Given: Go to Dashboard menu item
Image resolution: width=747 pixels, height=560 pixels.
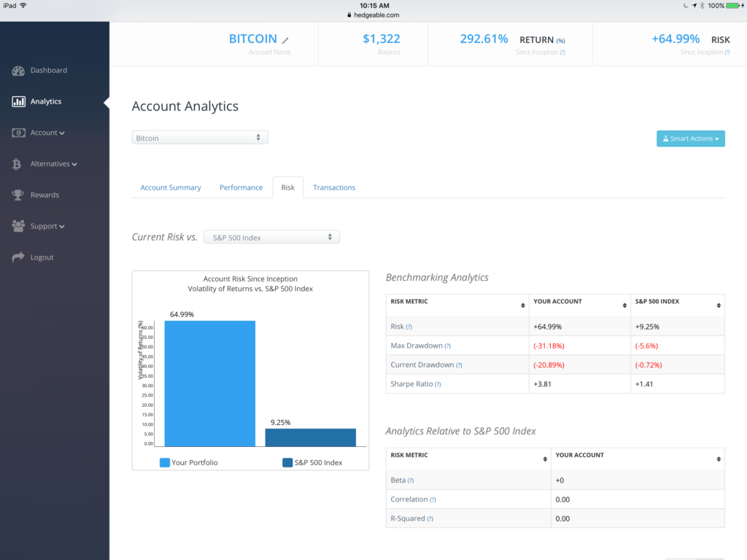Looking at the screenshot, I should click(x=49, y=70).
